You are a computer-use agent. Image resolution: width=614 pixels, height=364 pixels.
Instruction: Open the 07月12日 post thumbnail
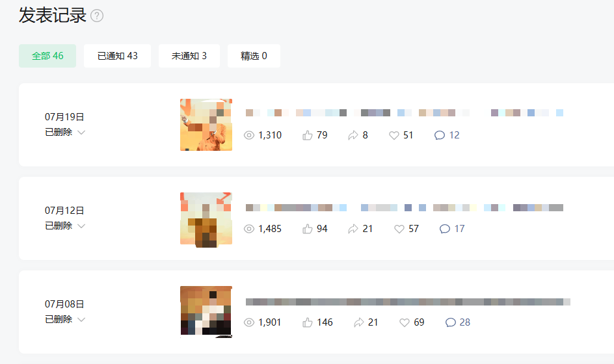(x=206, y=218)
